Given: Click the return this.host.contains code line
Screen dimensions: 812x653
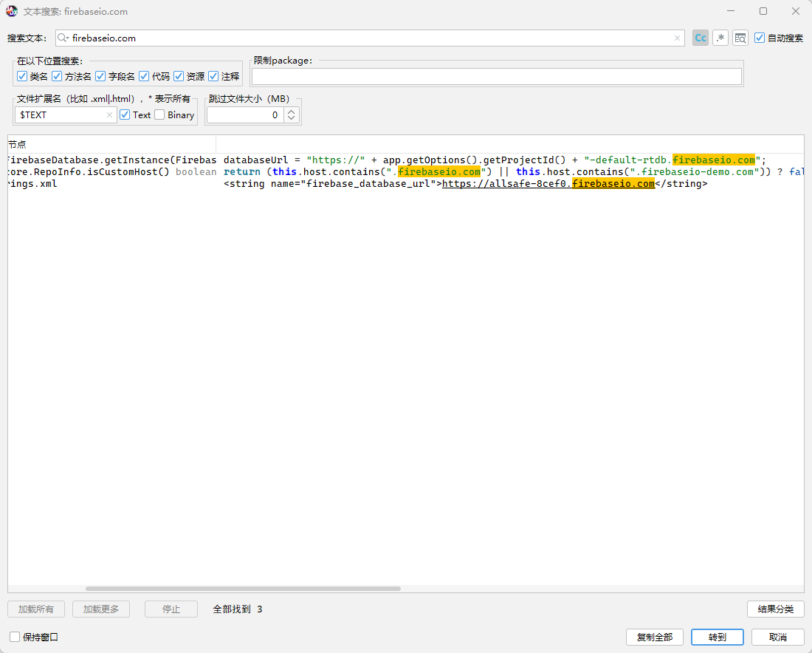Looking at the screenshot, I should point(513,172).
